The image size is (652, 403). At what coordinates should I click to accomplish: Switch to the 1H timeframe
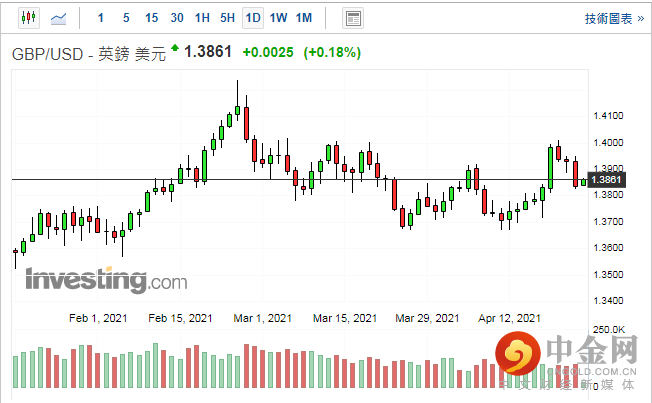(202, 18)
